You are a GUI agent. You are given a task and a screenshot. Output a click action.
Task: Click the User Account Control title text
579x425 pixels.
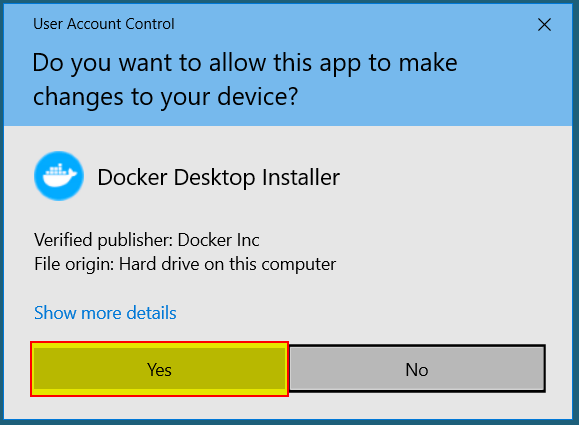(104, 24)
